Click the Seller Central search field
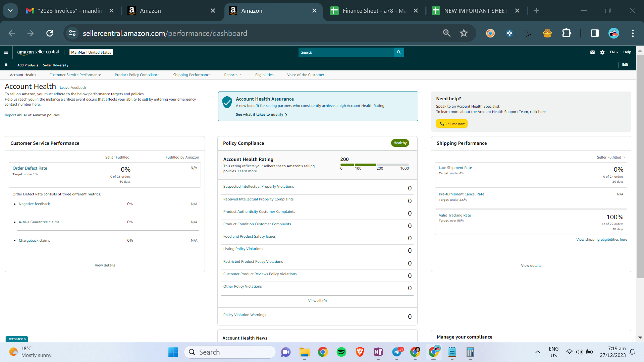644x362 pixels. pyautogui.click(x=346, y=52)
